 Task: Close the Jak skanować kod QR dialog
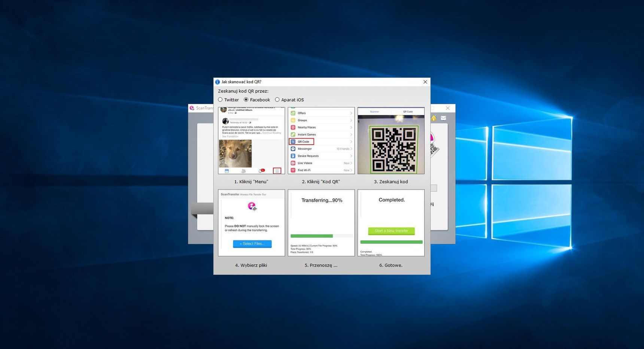[x=425, y=82]
